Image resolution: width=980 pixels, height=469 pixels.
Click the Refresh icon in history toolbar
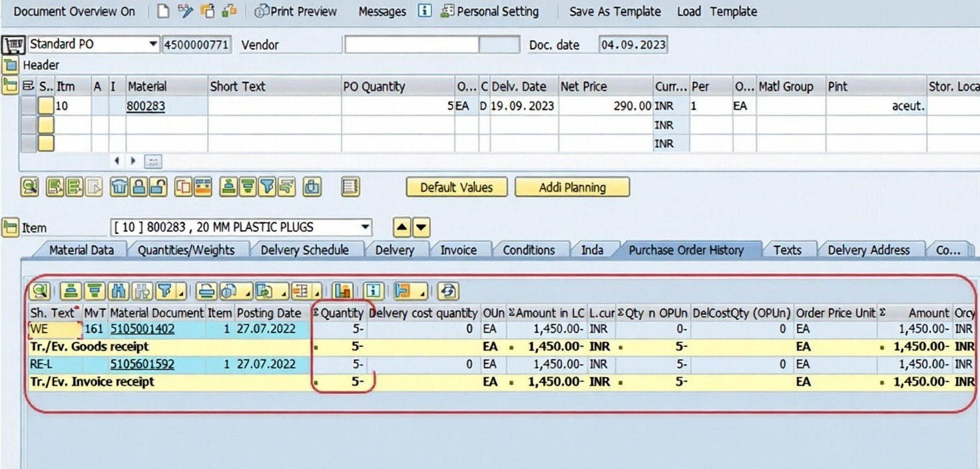coord(448,291)
